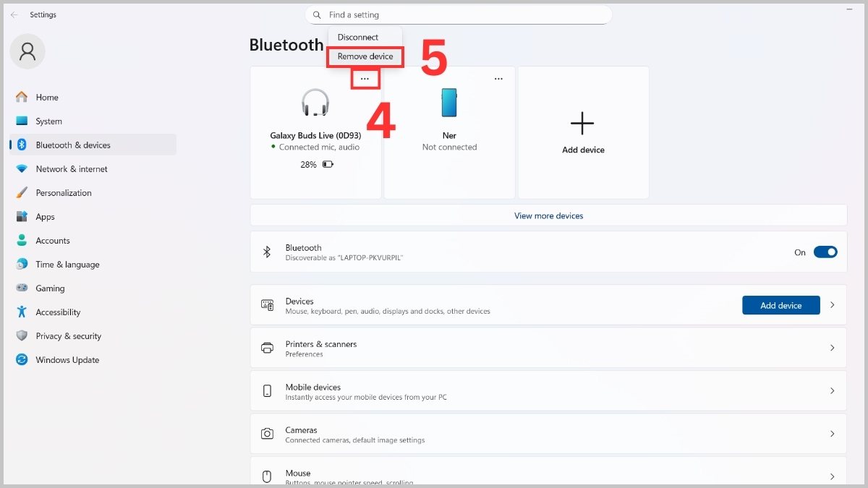This screenshot has height=488, width=868.
Task: Click the plus icon to add device
Action: click(582, 124)
